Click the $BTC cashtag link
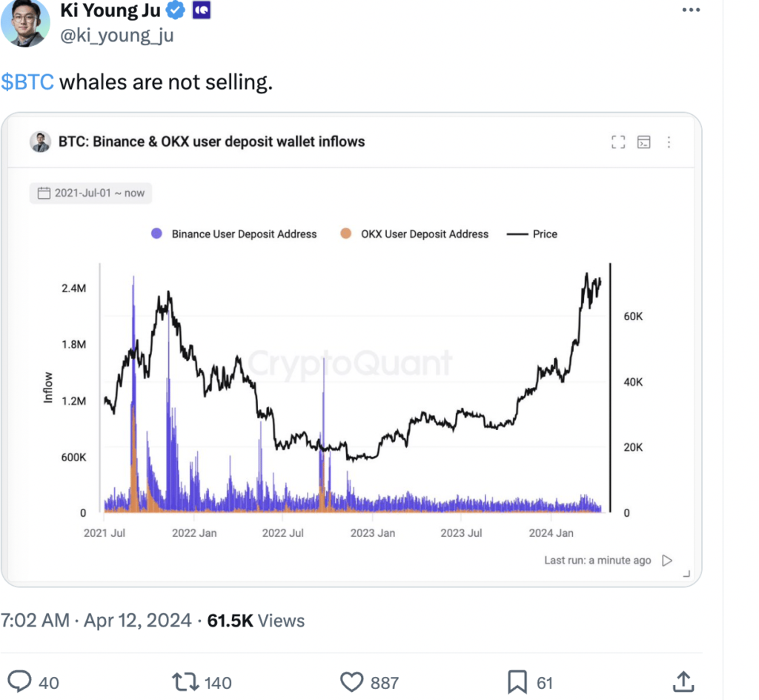 point(27,82)
